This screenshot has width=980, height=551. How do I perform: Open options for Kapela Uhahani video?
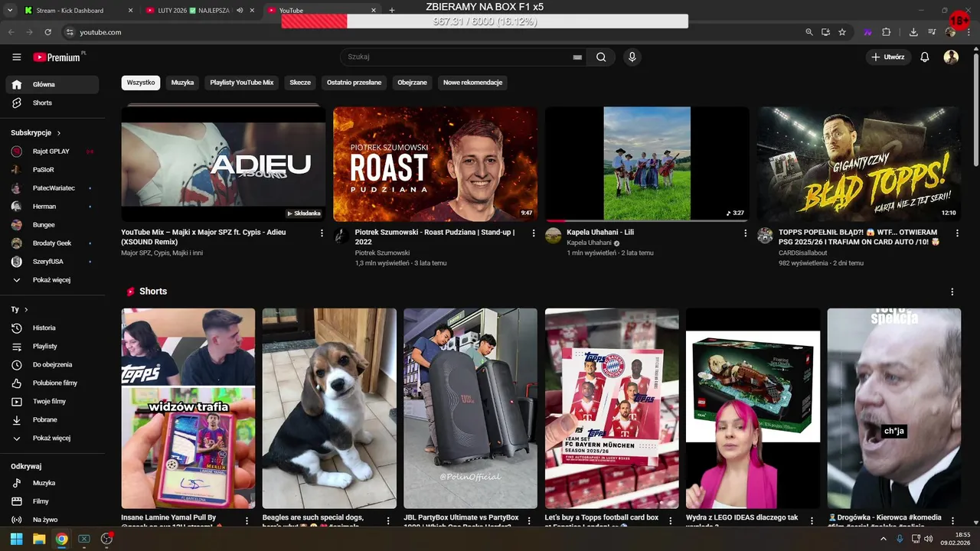(745, 233)
